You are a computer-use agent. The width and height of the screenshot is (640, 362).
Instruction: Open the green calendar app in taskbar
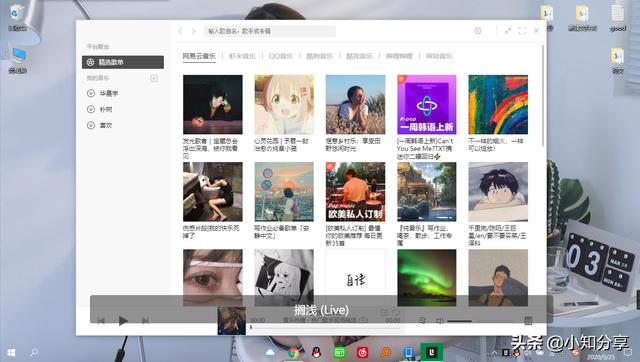[x=339, y=352]
